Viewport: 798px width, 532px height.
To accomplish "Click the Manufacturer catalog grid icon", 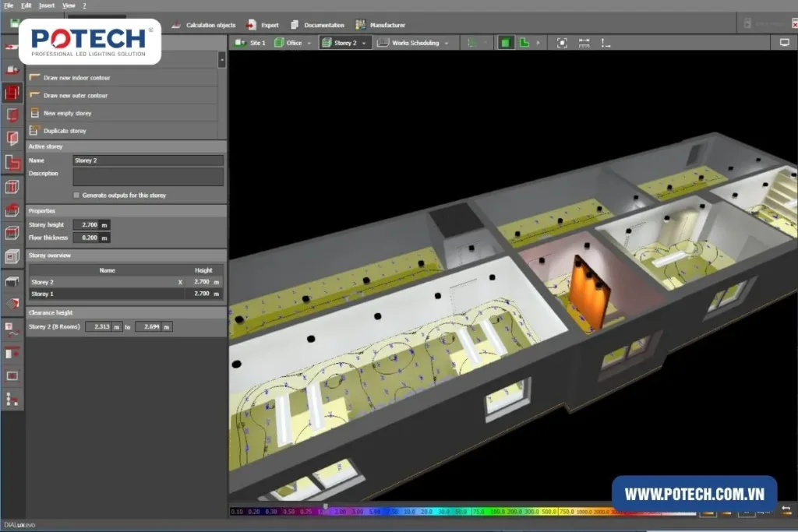I will (360, 25).
